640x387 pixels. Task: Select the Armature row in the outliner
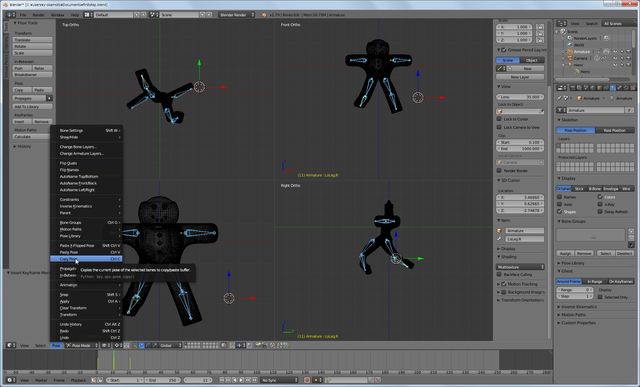pos(582,52)
